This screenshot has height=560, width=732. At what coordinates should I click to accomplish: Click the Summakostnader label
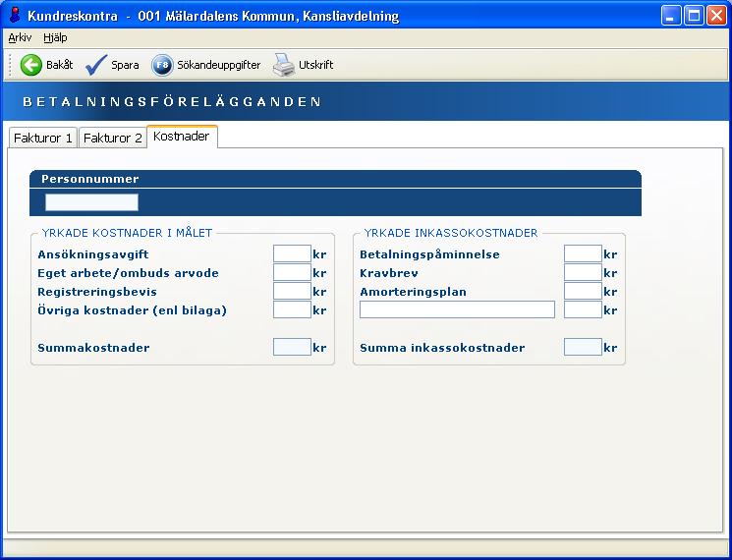[x=93, y=348]
